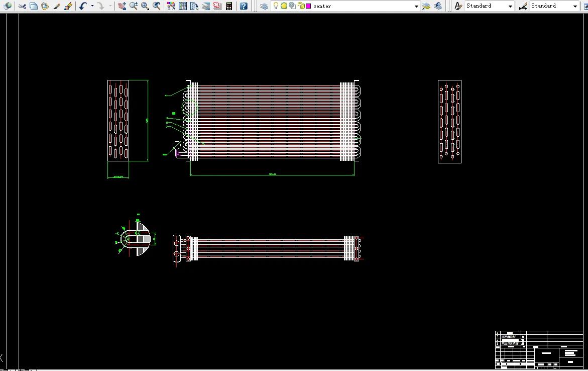This screenshot has height=371, width=588.
Task: Click the 3D DWF publish globe icon
Action: [7, 6]
